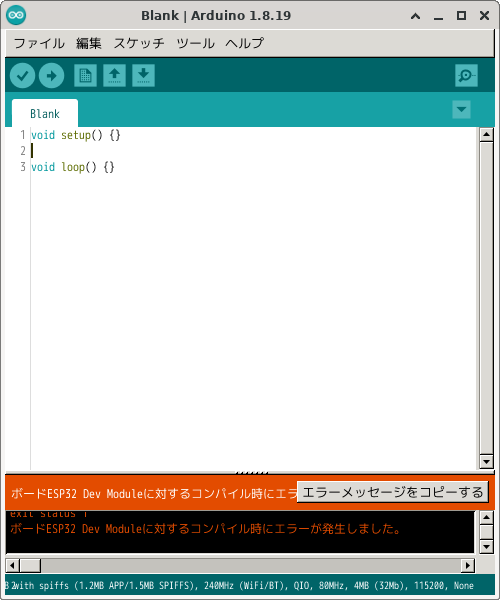Click the editor scrollbar up arrow

click(x=486, y=134)
